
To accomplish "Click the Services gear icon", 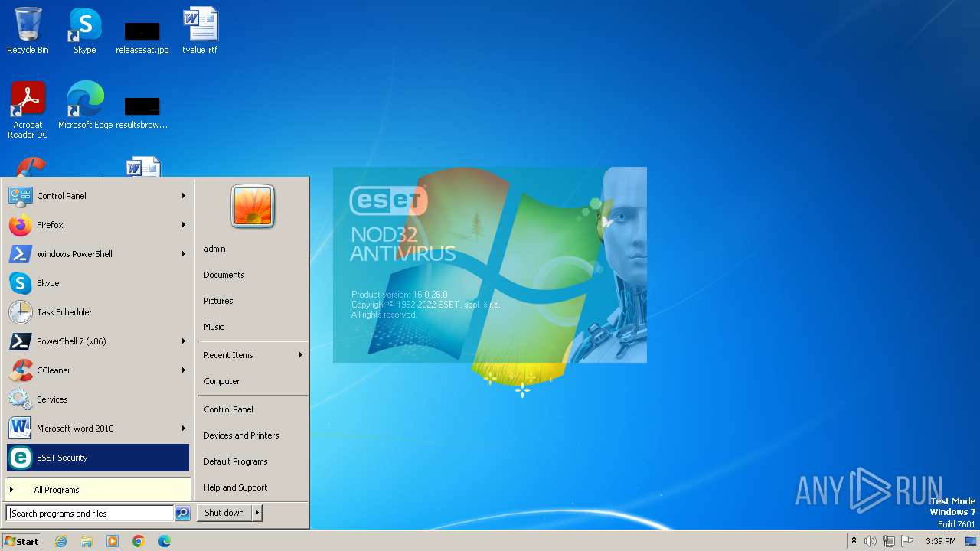I will click(20, 399).
